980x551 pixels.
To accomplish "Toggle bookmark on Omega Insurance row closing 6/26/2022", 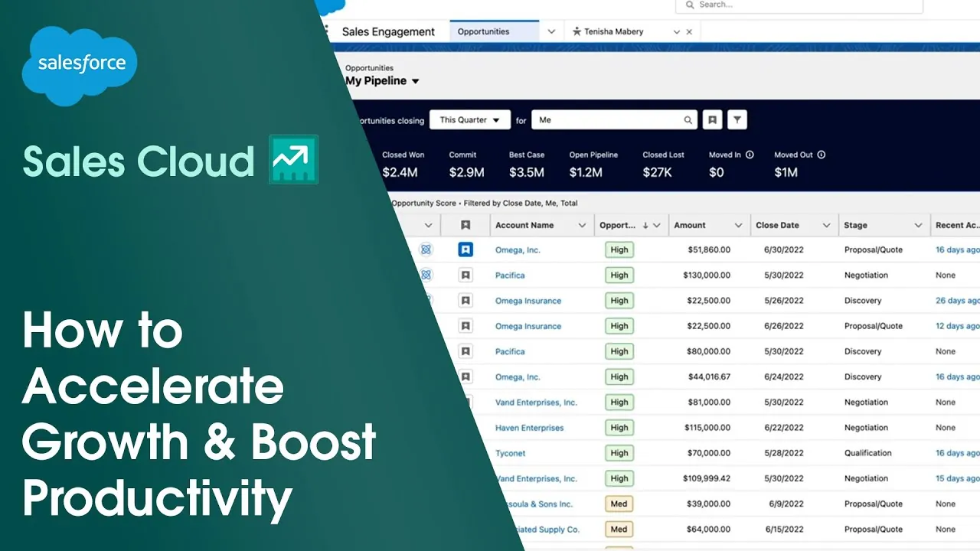I will 465,326.
